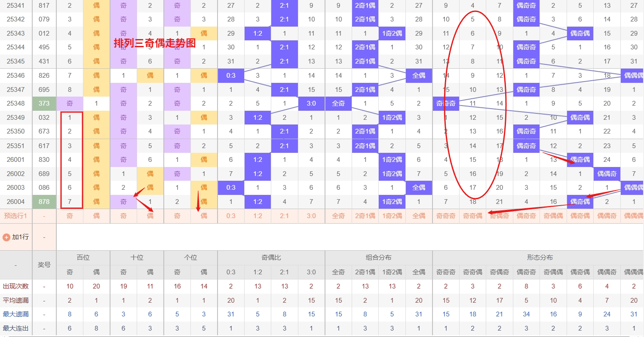
Task: Click the 出现次数 statistics row label
Action: (x=16, y=286)
